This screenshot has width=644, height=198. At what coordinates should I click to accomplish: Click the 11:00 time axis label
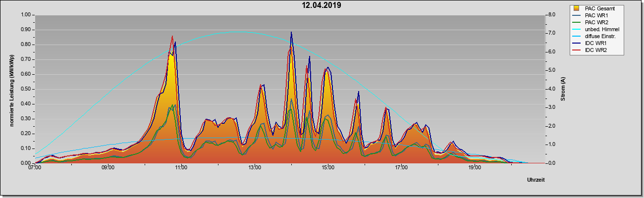tap(181, 168)
